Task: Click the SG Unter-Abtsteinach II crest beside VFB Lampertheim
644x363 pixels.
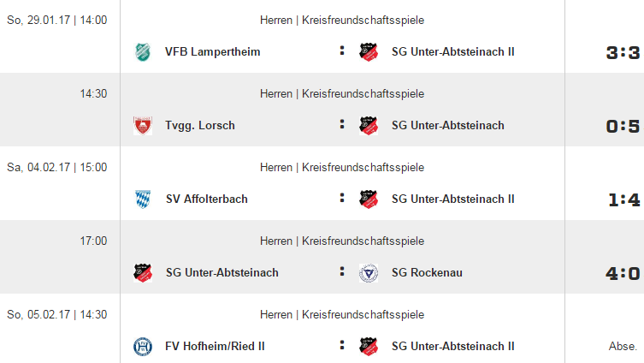Action: click(x=369, y=52)
